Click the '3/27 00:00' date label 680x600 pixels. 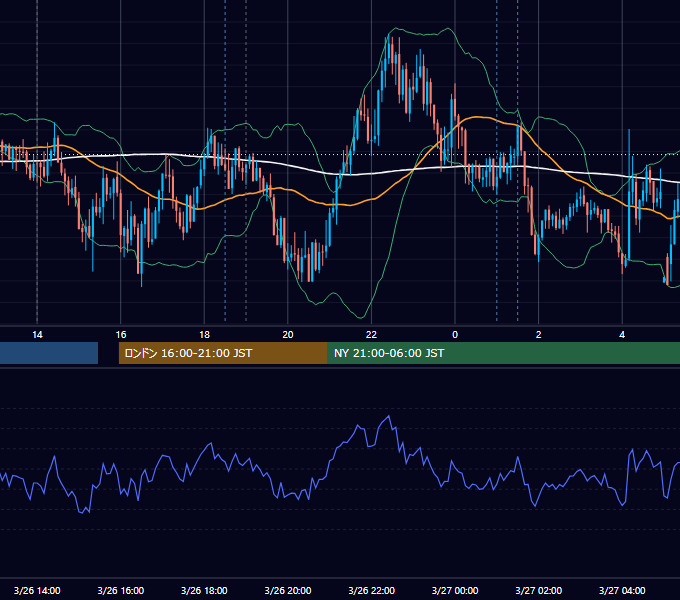tap(455, 590)
